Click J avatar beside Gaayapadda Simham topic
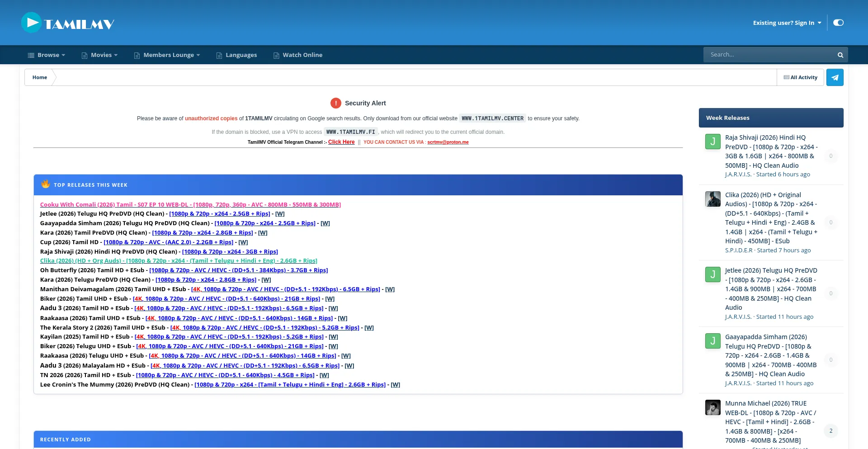The image size is (868, 449). (x=713, y=341)
